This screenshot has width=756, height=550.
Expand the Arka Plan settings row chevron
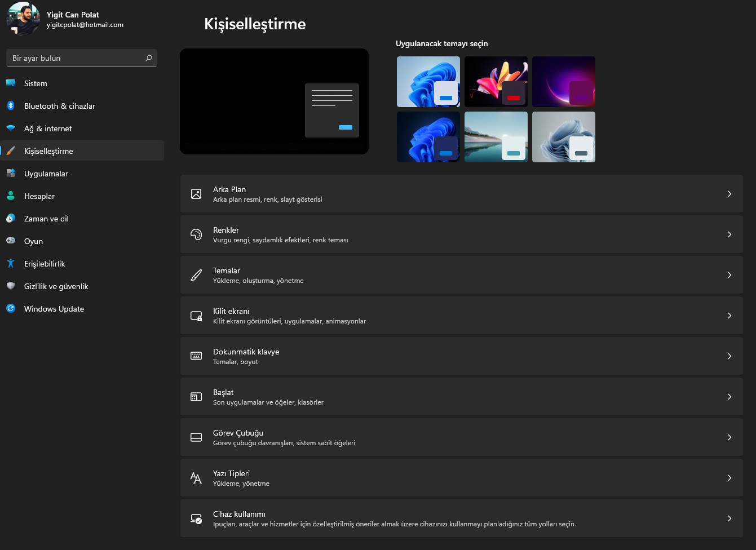click(x=729, y=193)
